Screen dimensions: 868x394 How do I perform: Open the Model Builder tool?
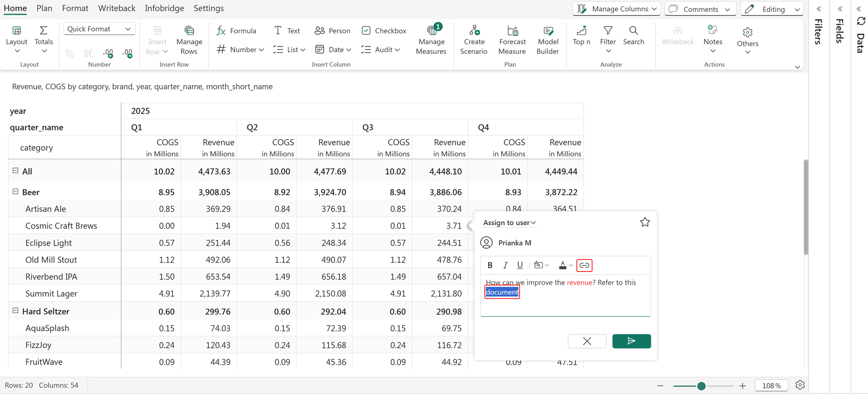(547, 40)
